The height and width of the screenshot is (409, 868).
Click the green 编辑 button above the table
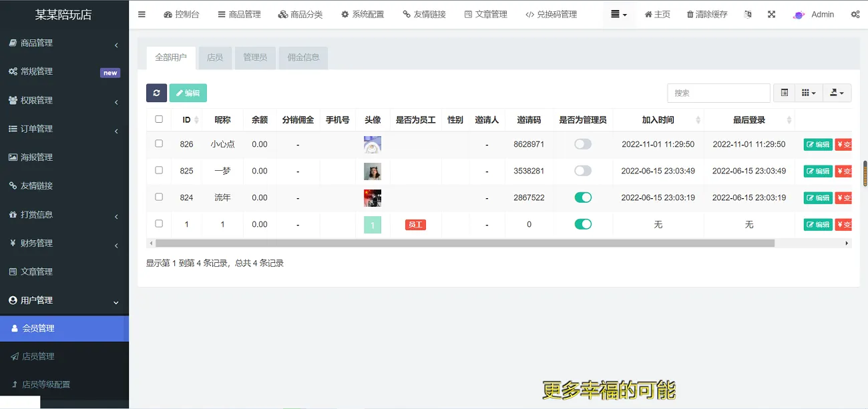coord(188,93)
